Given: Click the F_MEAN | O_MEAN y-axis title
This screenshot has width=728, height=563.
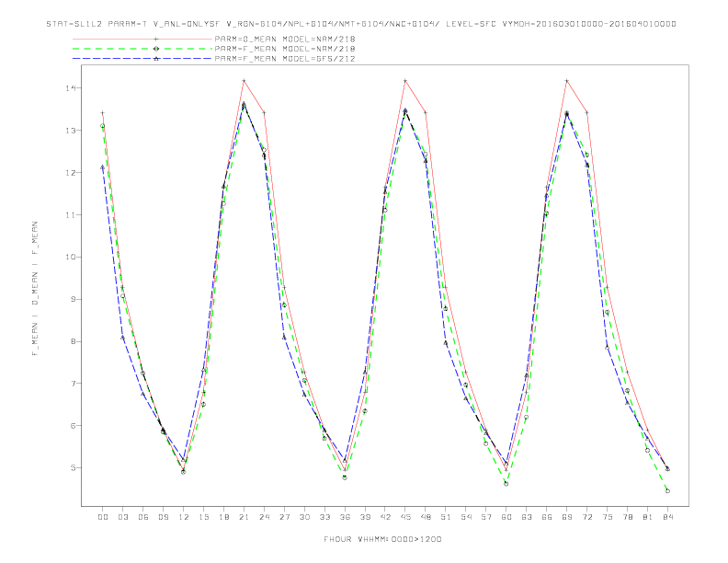Looking at the screenshot, I should click(x=35, y=289).
